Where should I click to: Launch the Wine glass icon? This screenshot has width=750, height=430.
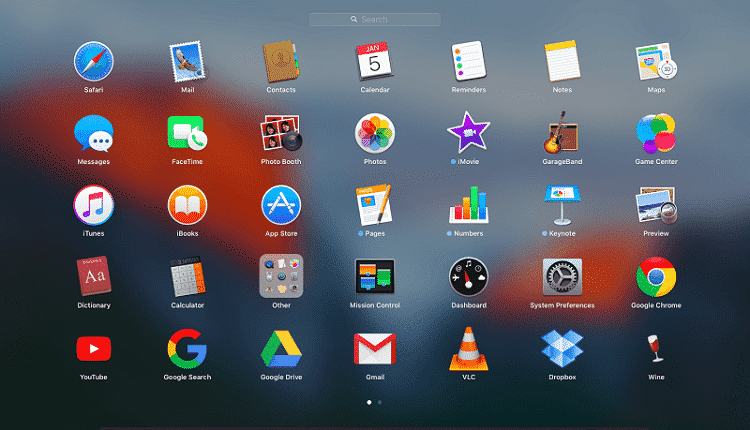coord(655,349)
